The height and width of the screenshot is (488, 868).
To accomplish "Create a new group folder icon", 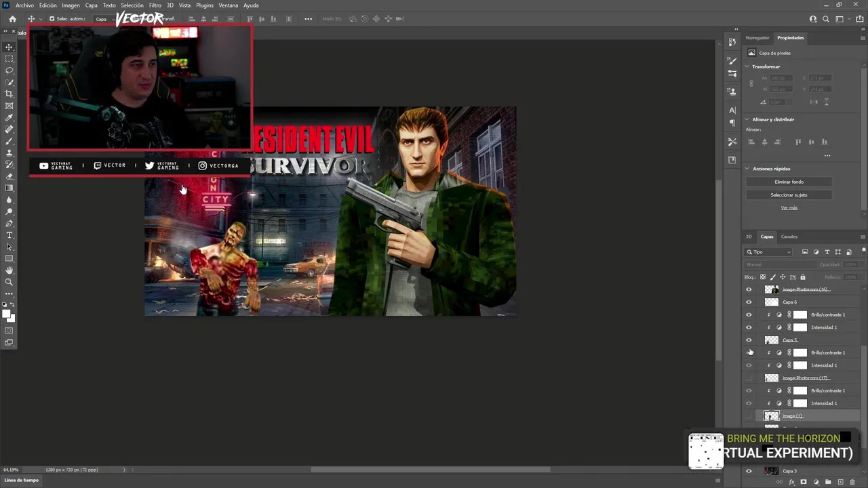I will 828,482.
